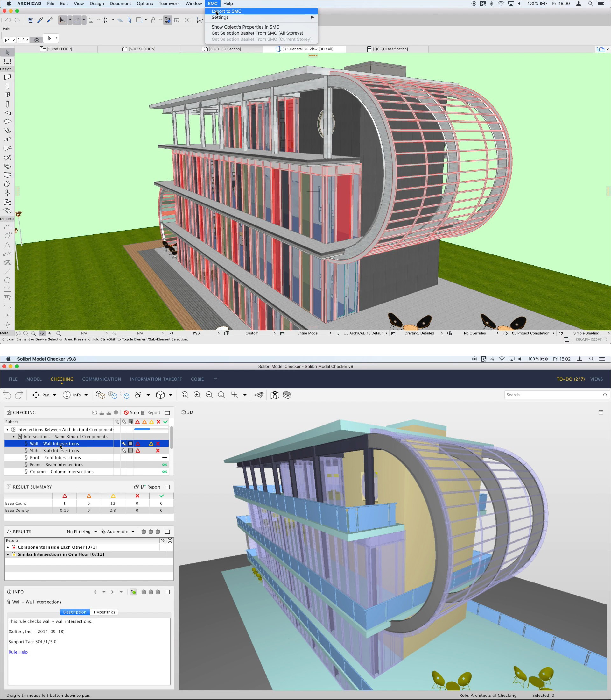Click the TO-DO (2/7) link
The image size is (611, 700).
(x=570, y=379)
